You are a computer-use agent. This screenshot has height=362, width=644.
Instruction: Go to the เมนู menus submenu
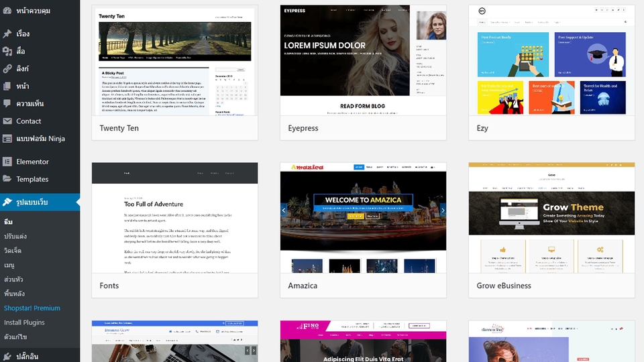(x=9, y=265)
